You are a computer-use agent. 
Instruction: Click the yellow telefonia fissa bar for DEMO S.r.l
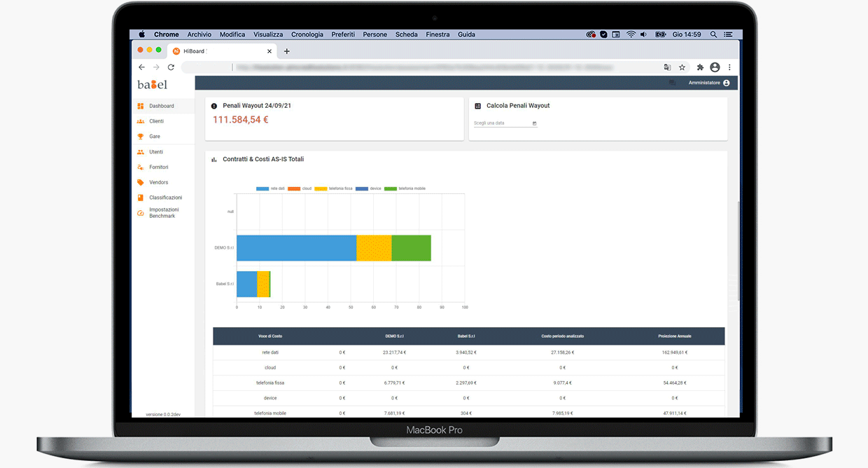pos(374,248)
